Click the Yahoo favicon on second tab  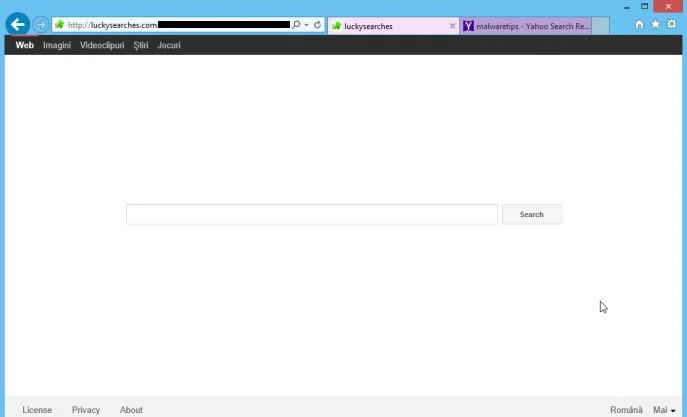(468, 26)
